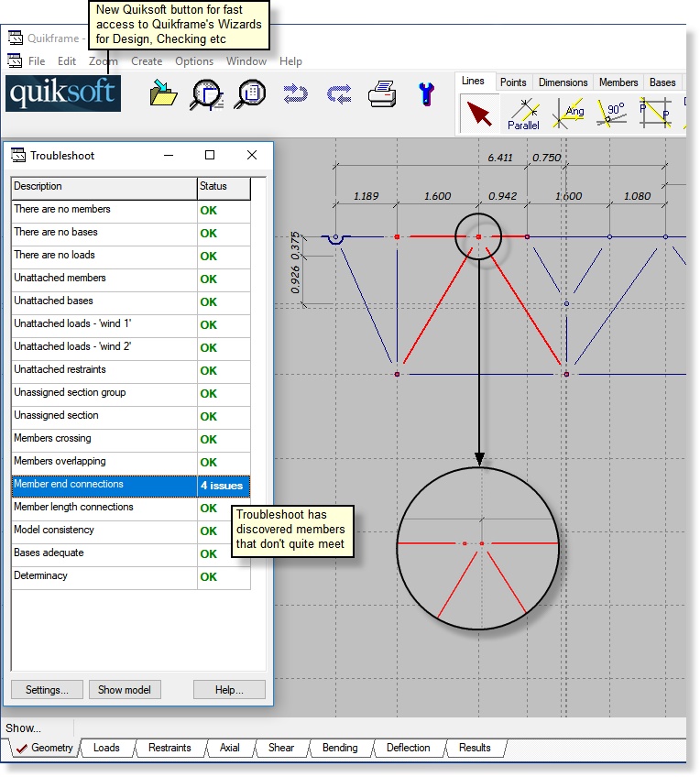This screenshot has width=700, height=777.
Task: Select the 'Bases adequate' row
Action: (x=131, y=554)
